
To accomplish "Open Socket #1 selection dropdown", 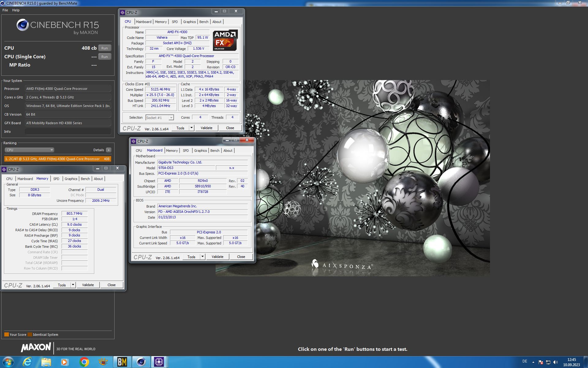I will point(160,118).
